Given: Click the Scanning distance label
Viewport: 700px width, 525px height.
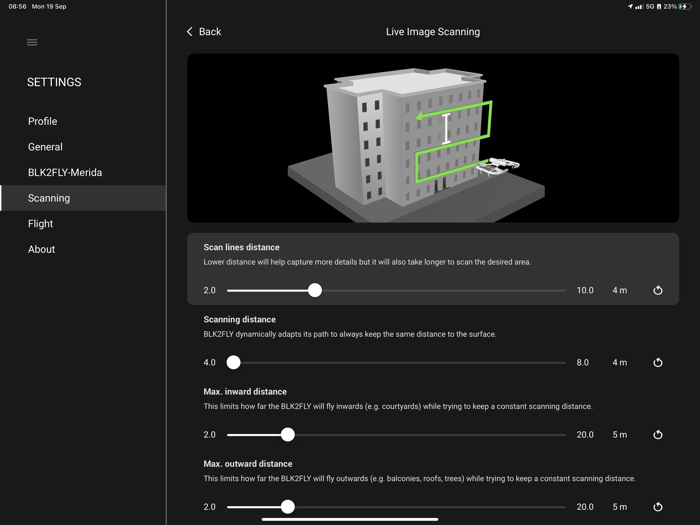Looking at the screenshot, I should click(240, 320).
